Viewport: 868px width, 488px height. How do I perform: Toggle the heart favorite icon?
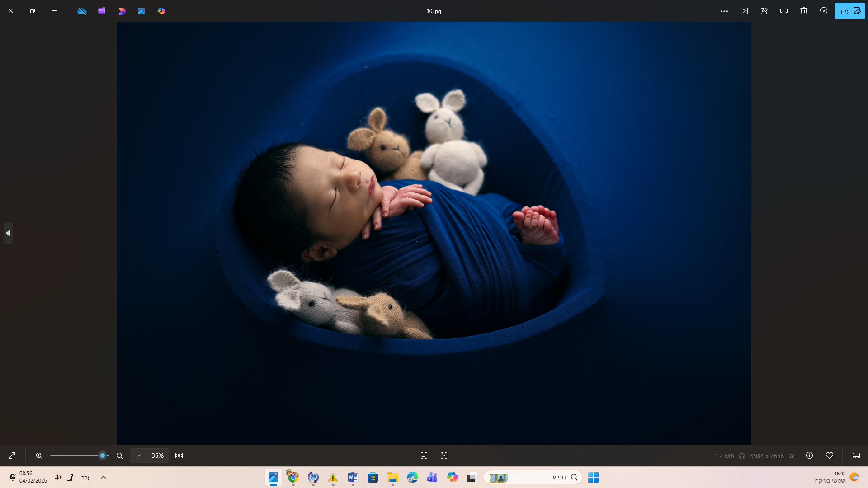(x=830, y=455)
